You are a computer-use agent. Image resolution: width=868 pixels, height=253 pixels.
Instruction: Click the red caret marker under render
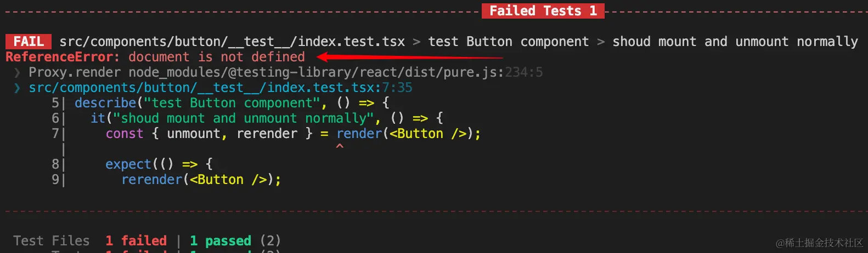(340, 146)
